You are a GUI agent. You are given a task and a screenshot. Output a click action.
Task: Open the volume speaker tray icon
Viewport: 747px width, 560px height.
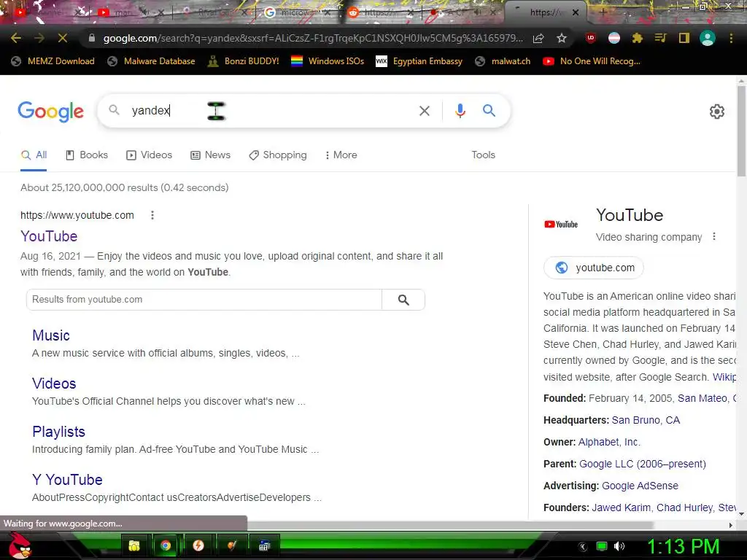(x=619, y=546)
